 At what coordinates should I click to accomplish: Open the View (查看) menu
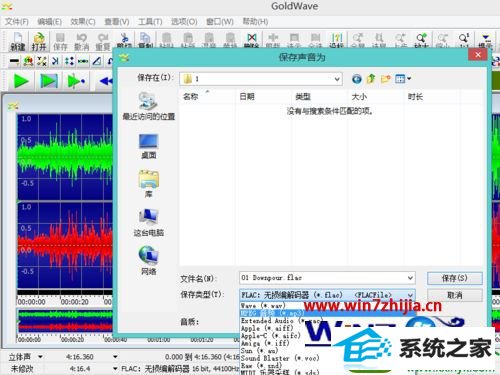(117, 22)
